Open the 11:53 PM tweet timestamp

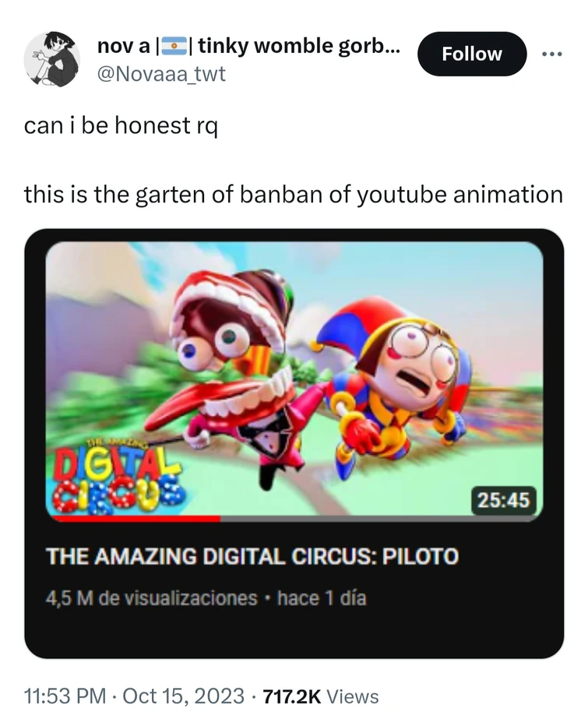pyautogui.click(x=64, y=696)
